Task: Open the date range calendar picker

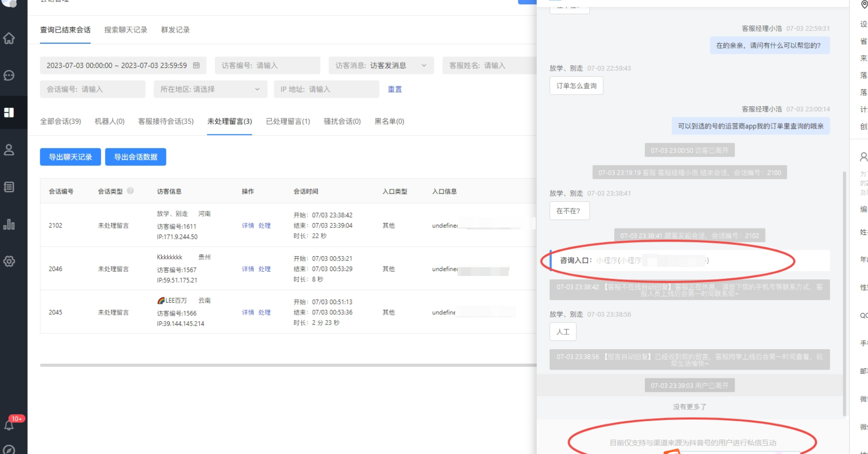Action: pyautogui.click(x=197, y=65)
